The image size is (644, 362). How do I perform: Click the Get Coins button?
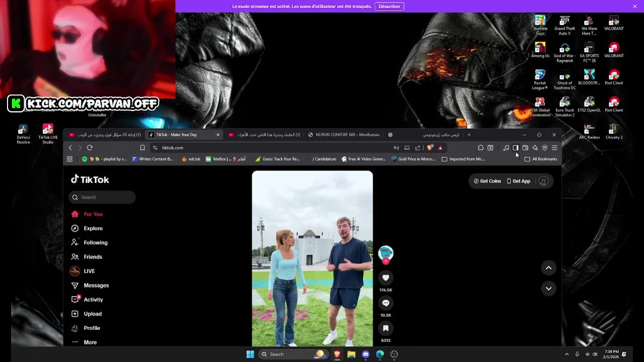pos(488,181)
